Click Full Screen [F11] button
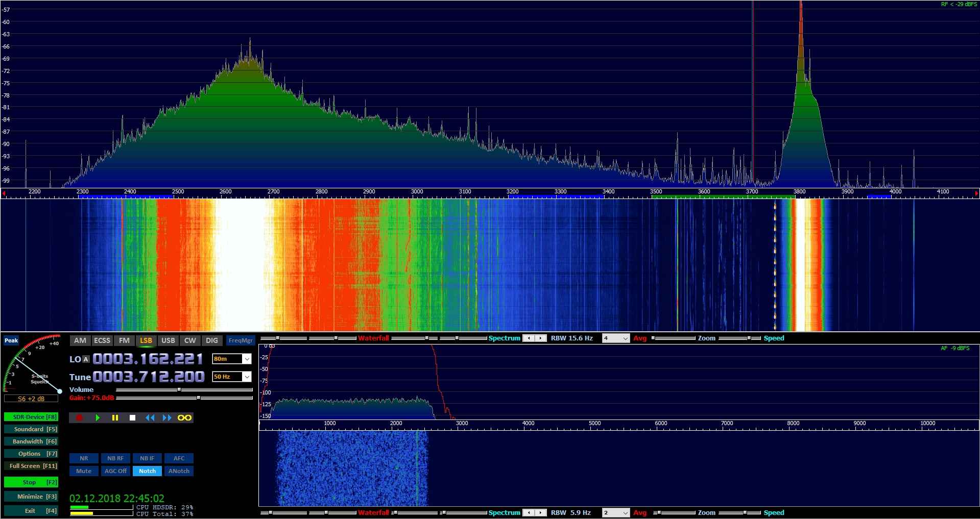 (x=31, y=466)
